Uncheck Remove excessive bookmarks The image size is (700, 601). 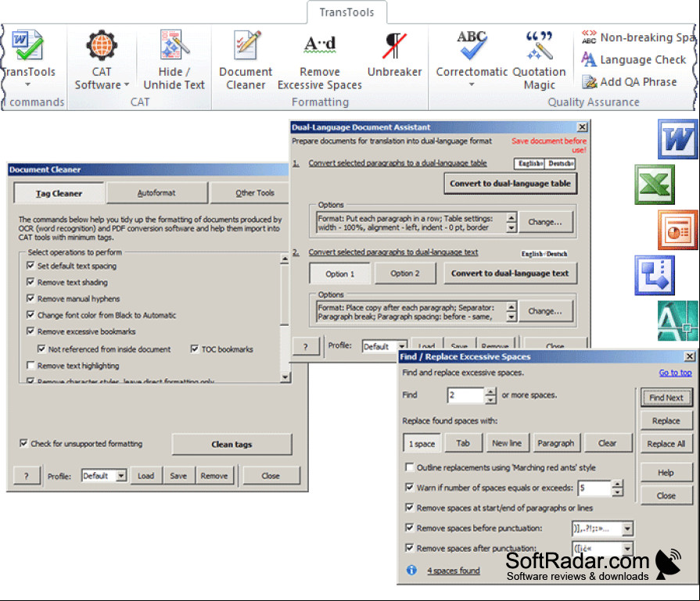pyautogui.click(x=31, y=331)
